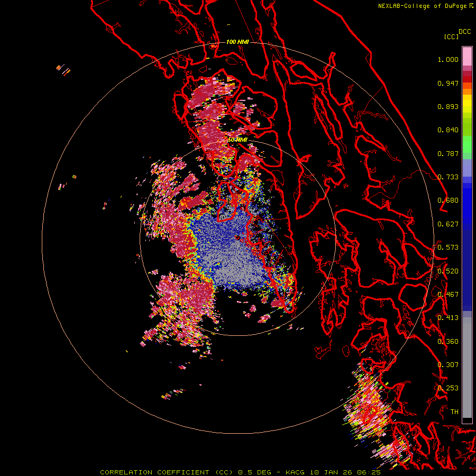Image resolution: width=476 pixels, height=476 pixels.
Task: Click the 0.5 DEG elevation text
Action: click(x=255, y=472)
